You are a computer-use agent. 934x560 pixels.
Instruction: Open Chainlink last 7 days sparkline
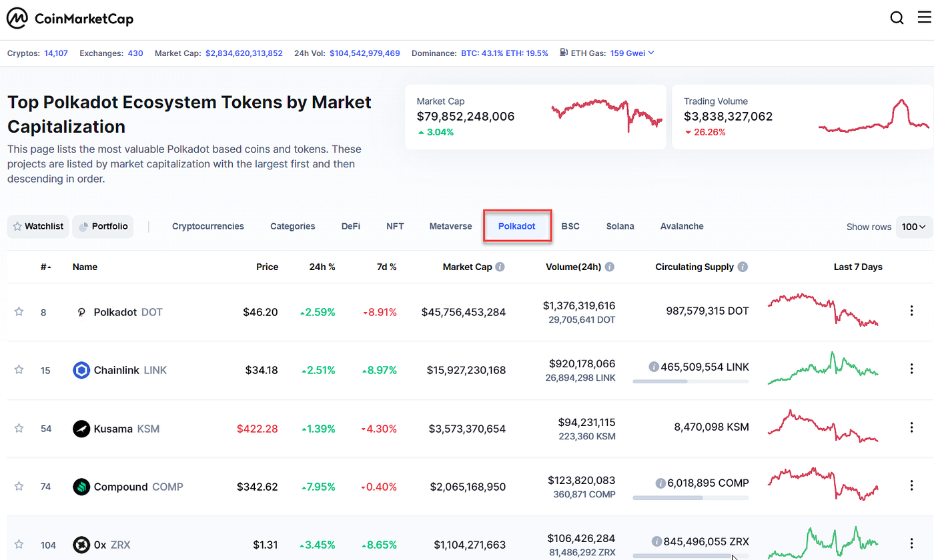click(x=823, y=368)
